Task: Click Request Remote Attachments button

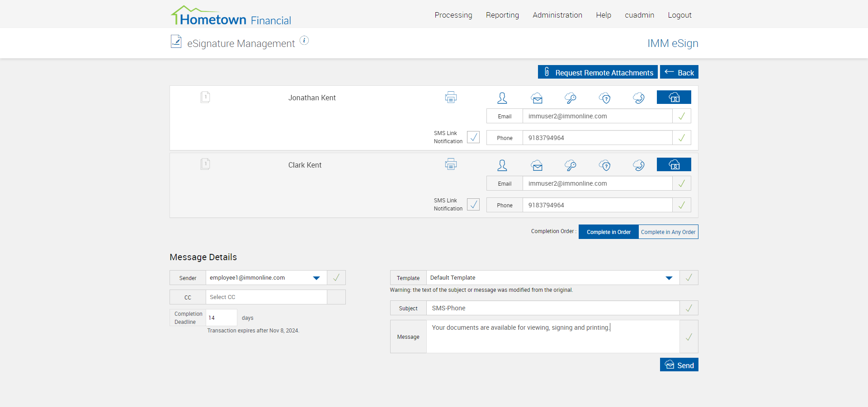Action: pos(598,72)
